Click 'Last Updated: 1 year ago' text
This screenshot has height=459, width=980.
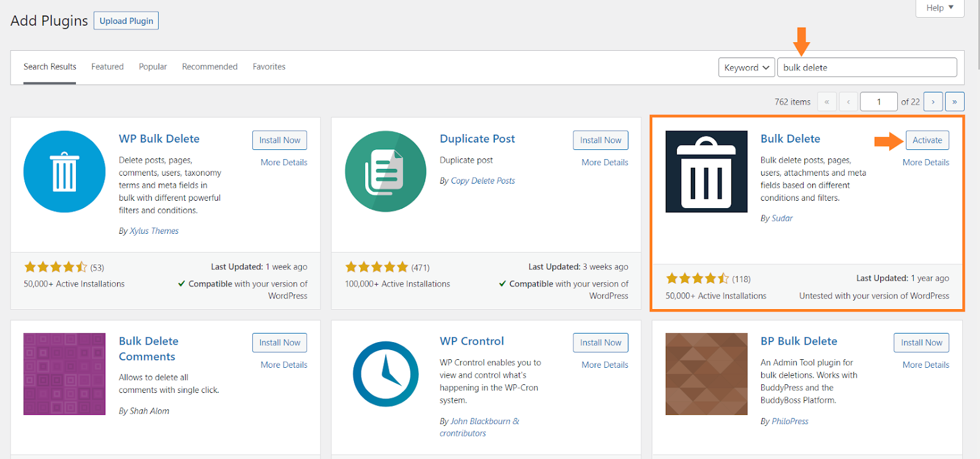(x=902, y=278)
